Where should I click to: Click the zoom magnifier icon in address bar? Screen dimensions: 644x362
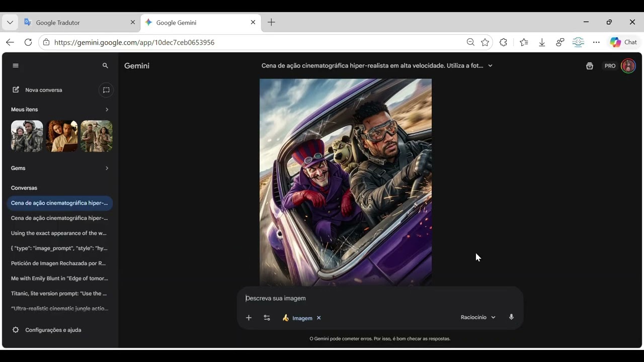tap(470, 43)
